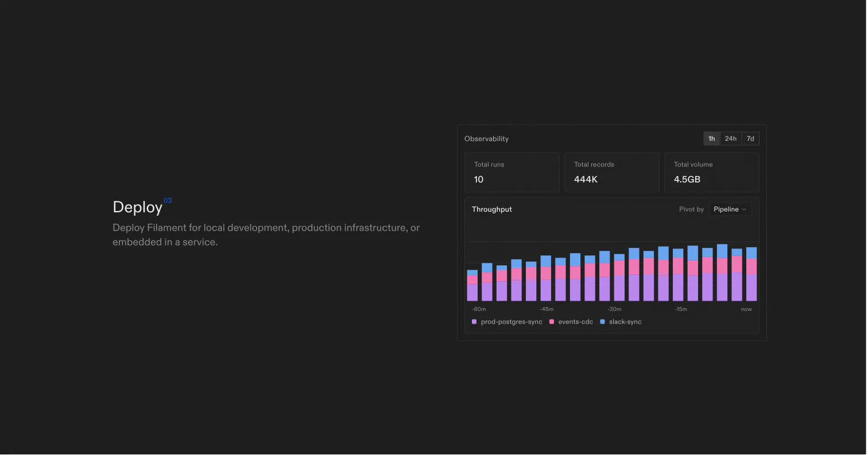This screenshot has height=455, width=868.
Task: Click the Throughput chart title
Action: 492,209
